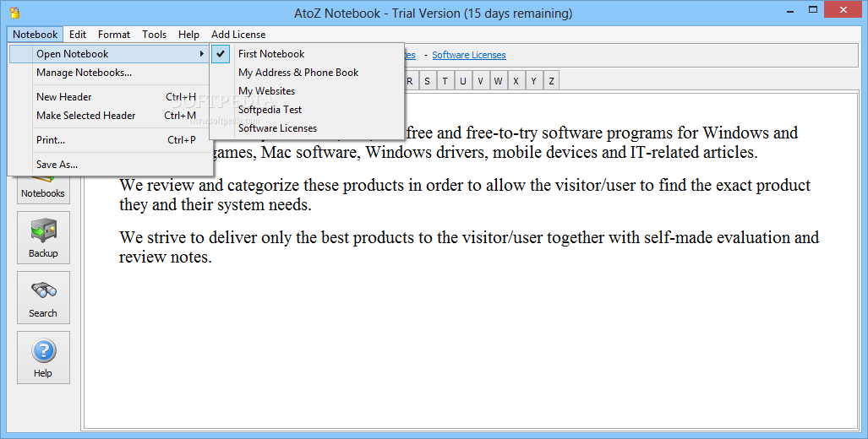Switch to the W letter tab
The image size is (868, 439).
point(498,81)
